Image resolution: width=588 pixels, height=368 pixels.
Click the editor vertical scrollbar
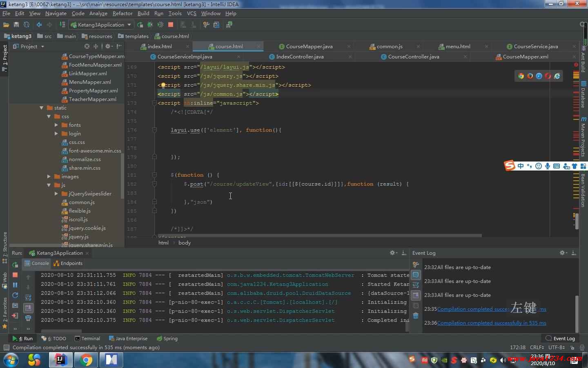pyautogui.click(x=577, y=221)
